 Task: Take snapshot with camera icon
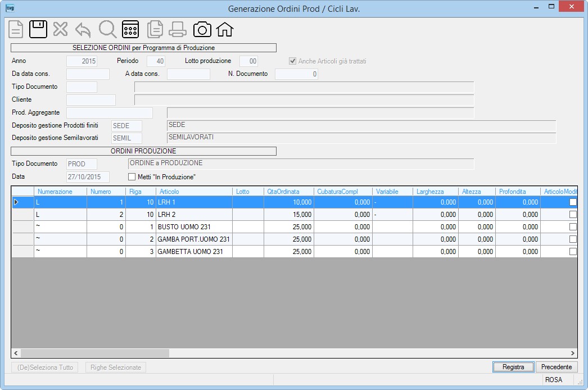click(202, 30)
